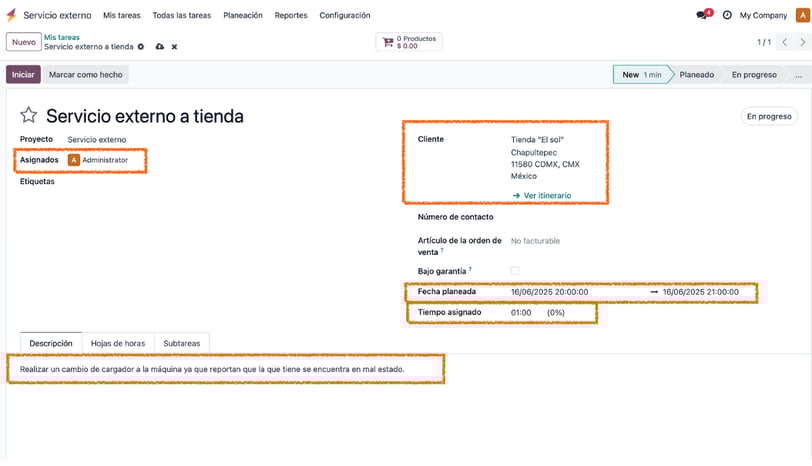Screen dimensions: 812x466
Task: Click the Iniciar button
Action: (x=23, y=75)
